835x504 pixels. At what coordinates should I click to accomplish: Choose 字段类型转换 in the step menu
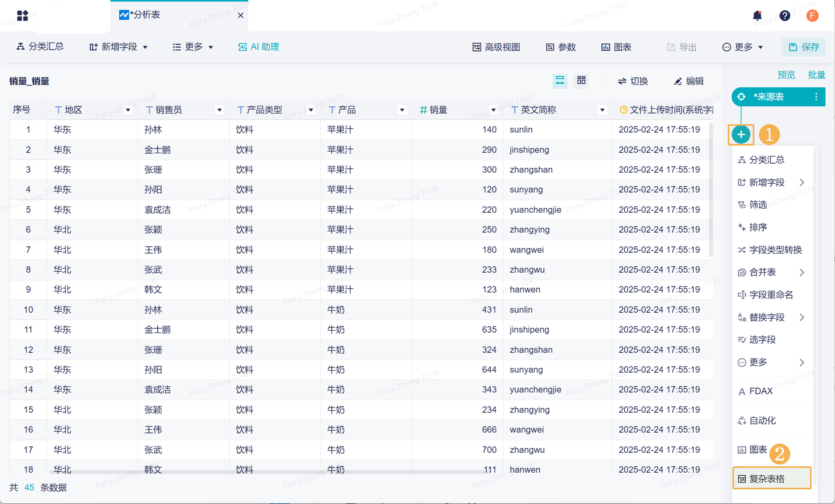click(775, 250)
